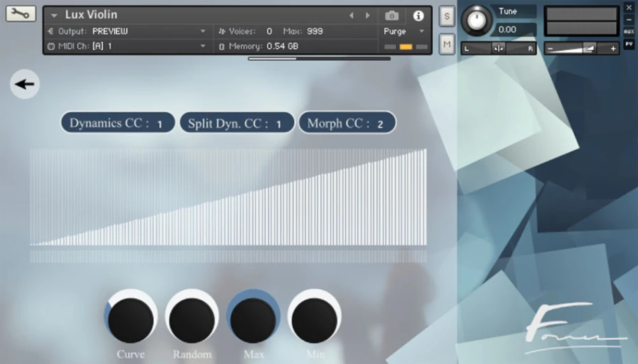Toggle Solo S button

(x=447, y=16)
